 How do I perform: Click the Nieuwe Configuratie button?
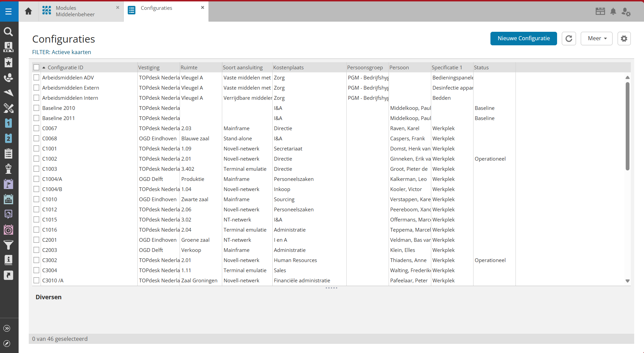tap(523, 39)
